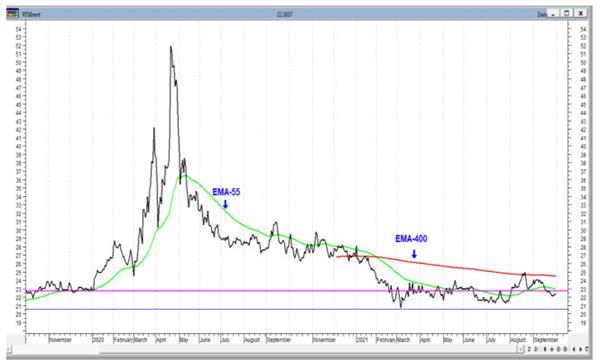Select the EMA-400 label on the chart
600x360 pixels.
point(411,239)
